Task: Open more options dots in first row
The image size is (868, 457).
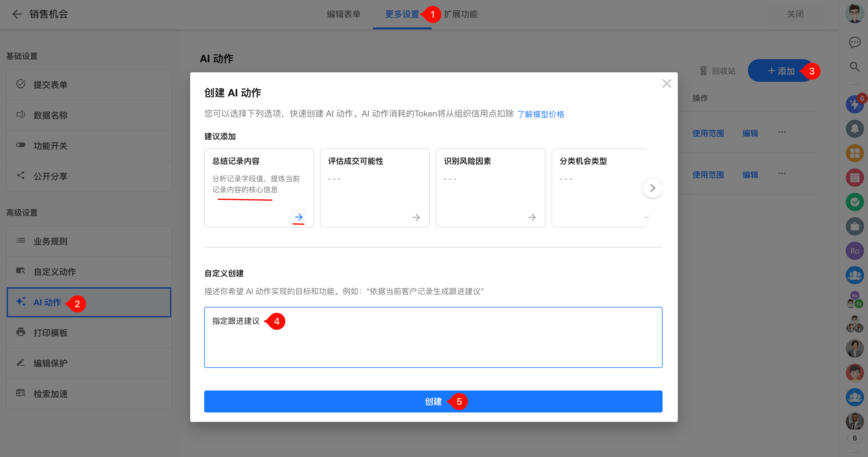Action: click(782, 132)
